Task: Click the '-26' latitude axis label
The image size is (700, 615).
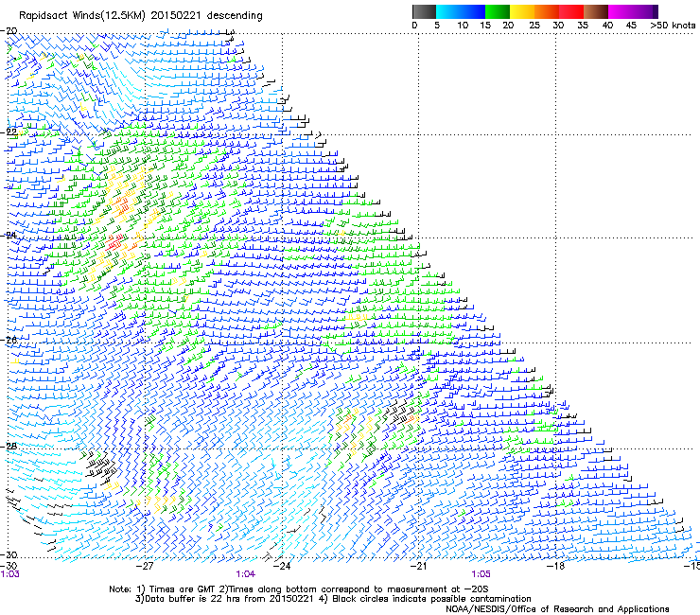Action: [x=9, y=341]
